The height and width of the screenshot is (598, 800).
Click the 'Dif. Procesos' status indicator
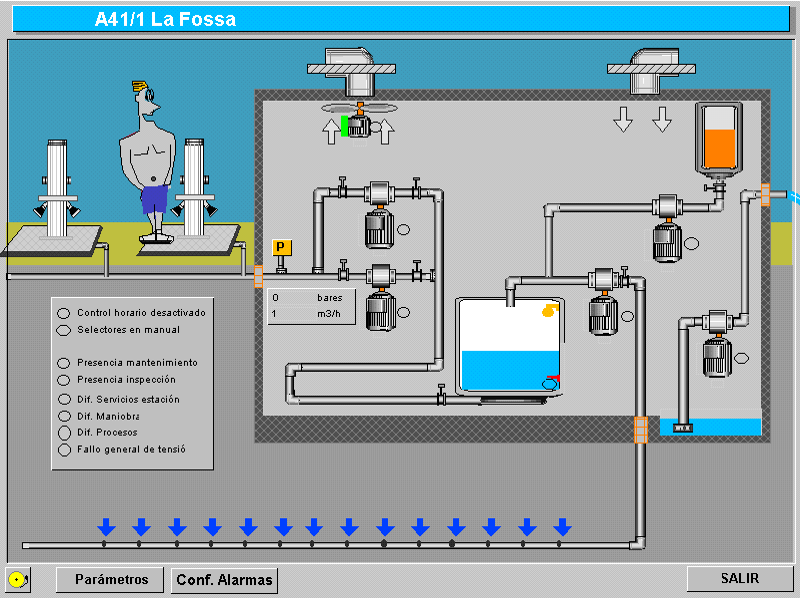click(64, 433)
